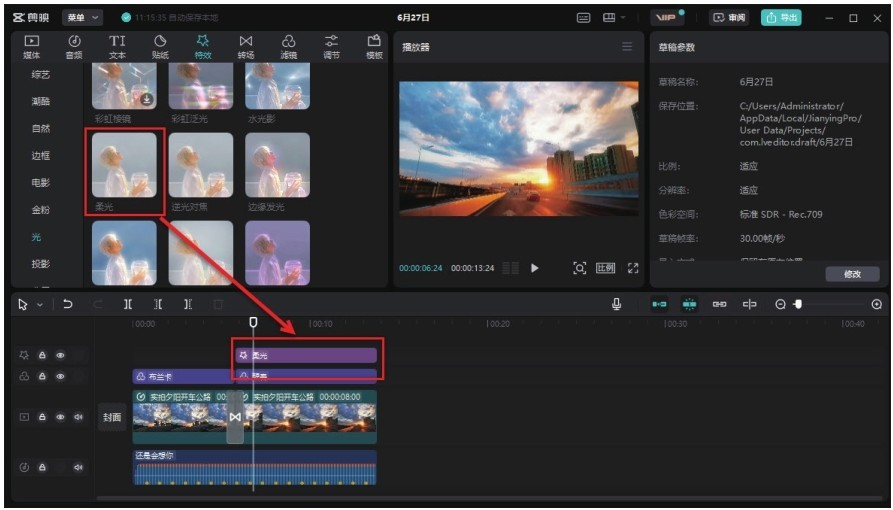Click the microphone record icon
Screen dimensions: 893x510
[x=616, y=304]
